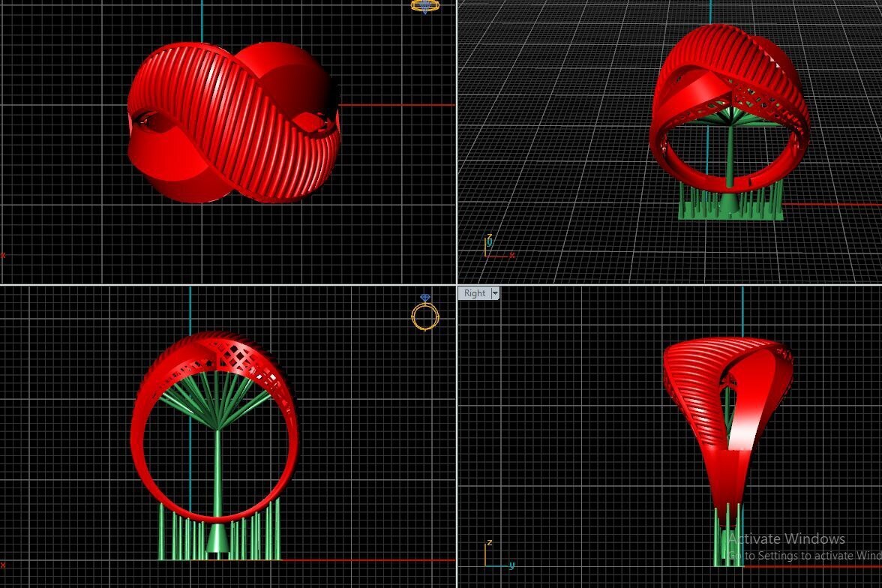Select the Right viewport title label

474,293
